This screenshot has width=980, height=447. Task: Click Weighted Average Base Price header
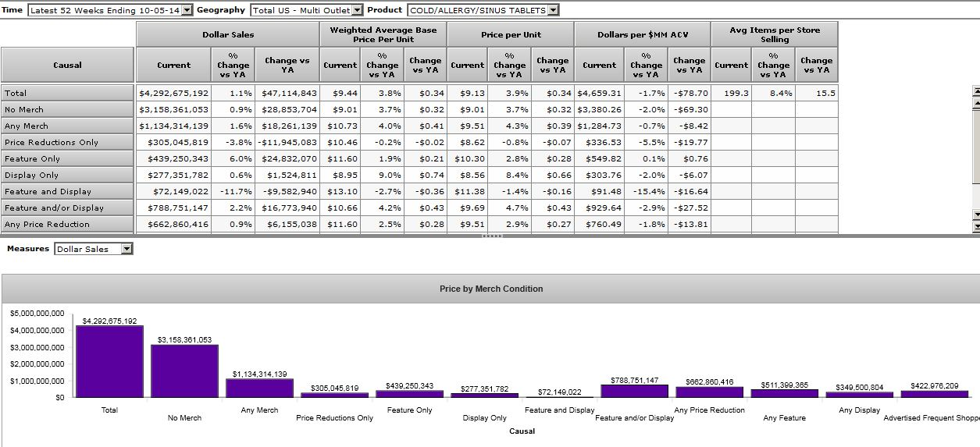pyautogui.click(x=383, y=34)
